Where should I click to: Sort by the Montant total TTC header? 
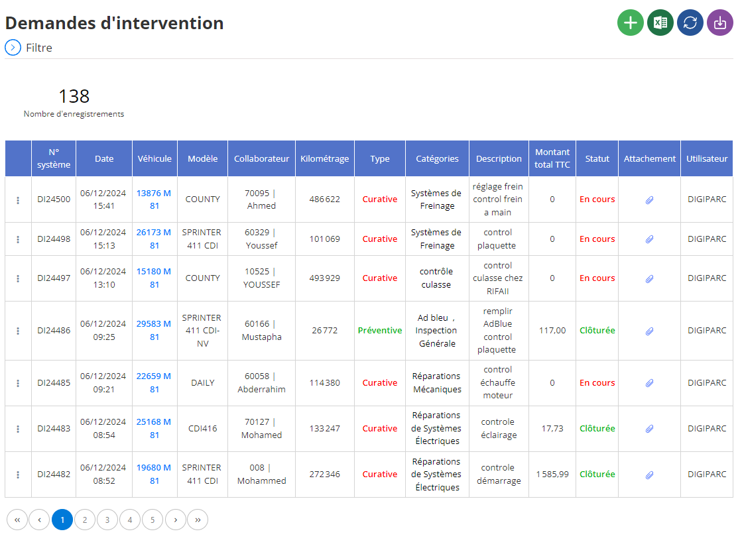tap(552, 158)
